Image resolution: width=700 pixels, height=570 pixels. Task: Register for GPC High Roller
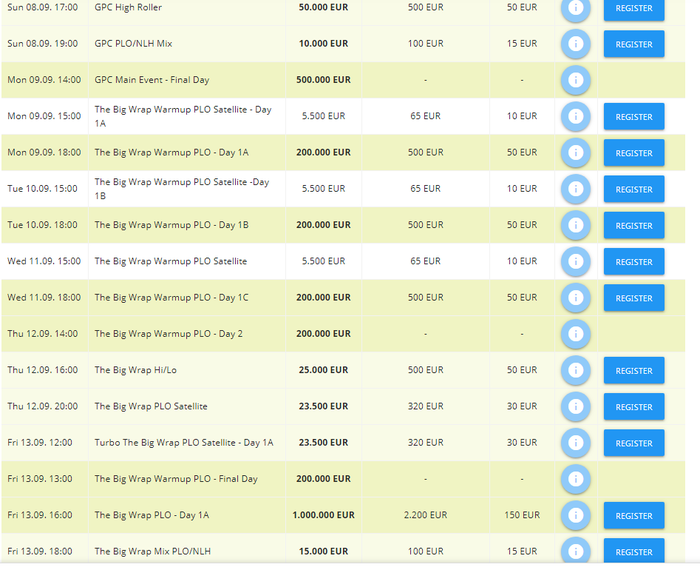(634, 9)
